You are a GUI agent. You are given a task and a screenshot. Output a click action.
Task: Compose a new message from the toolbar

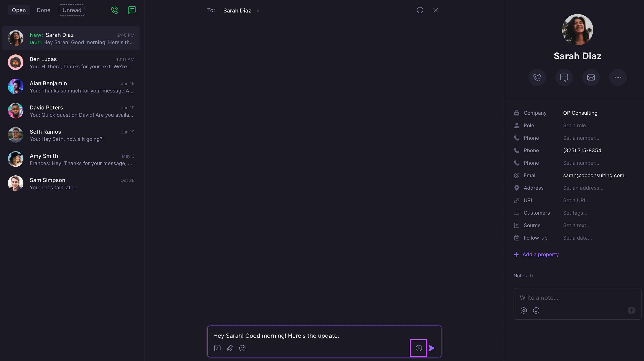pyautogui.click(x=132, y=10)
